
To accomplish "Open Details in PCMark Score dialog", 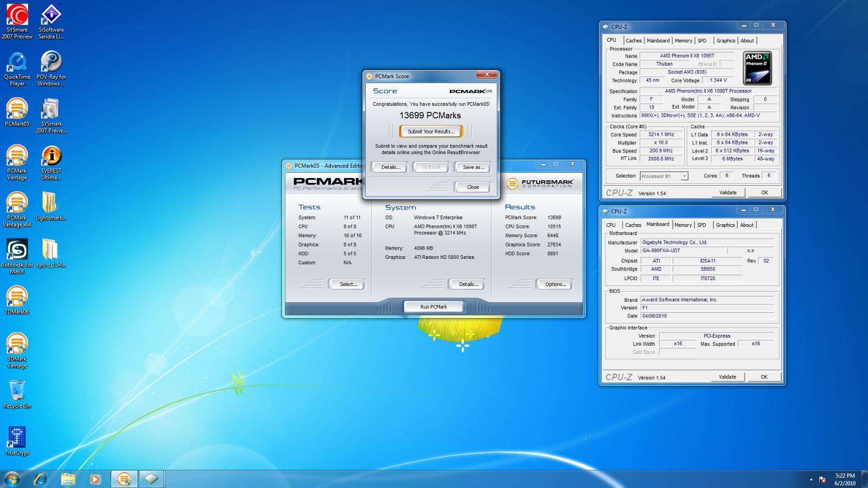I will click(391, 167).
